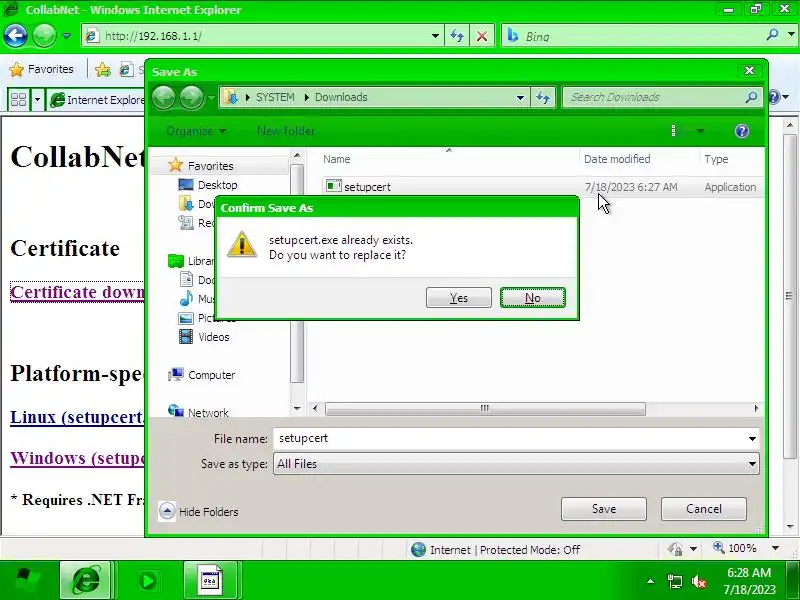Click the search magnifier in Search Downloads
This screenshot has width=800, height=600.
click(752, 97)
